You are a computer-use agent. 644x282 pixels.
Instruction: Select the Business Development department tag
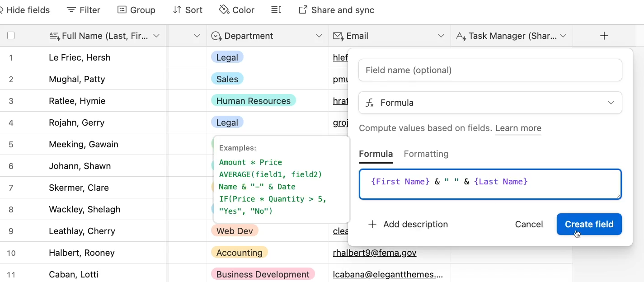tap(263, 274)
